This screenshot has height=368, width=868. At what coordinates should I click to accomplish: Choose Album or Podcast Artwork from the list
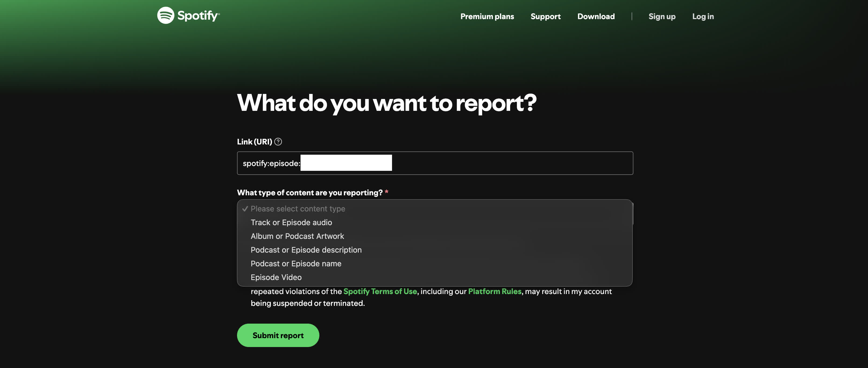[297, 236]
